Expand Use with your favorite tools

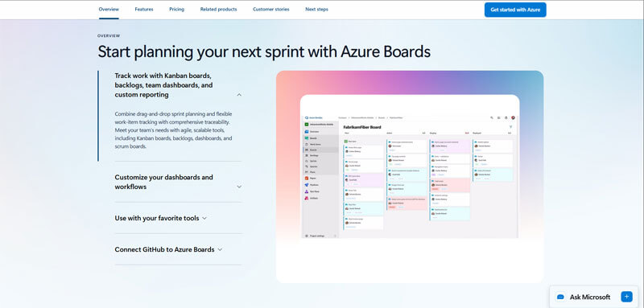[160, 218]
